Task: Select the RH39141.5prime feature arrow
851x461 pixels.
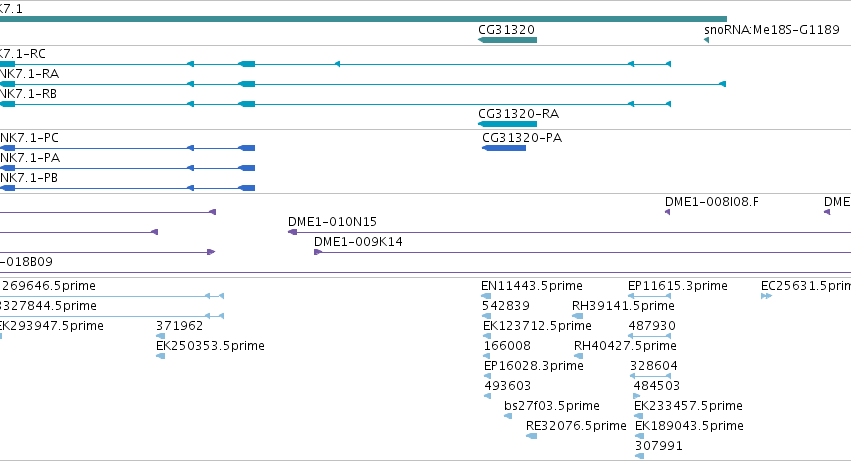Action: pyautogui.click(x=577, y=316)
